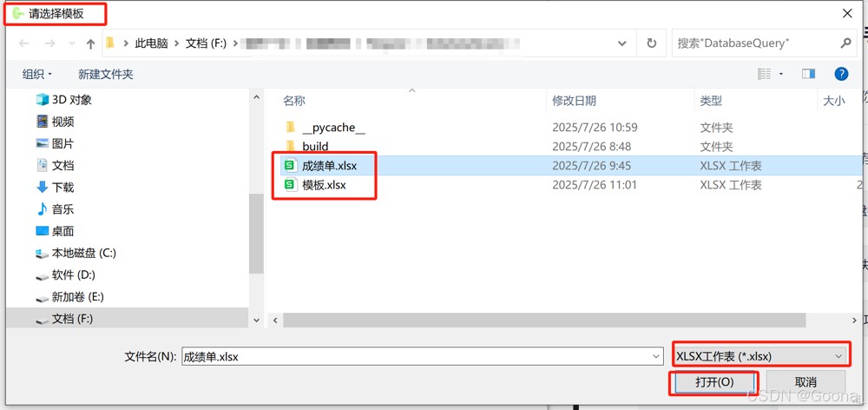The height and width of the screenshot is (410, 868).
Task: Open the 组织 menu
Action: (x=36, y=74)
